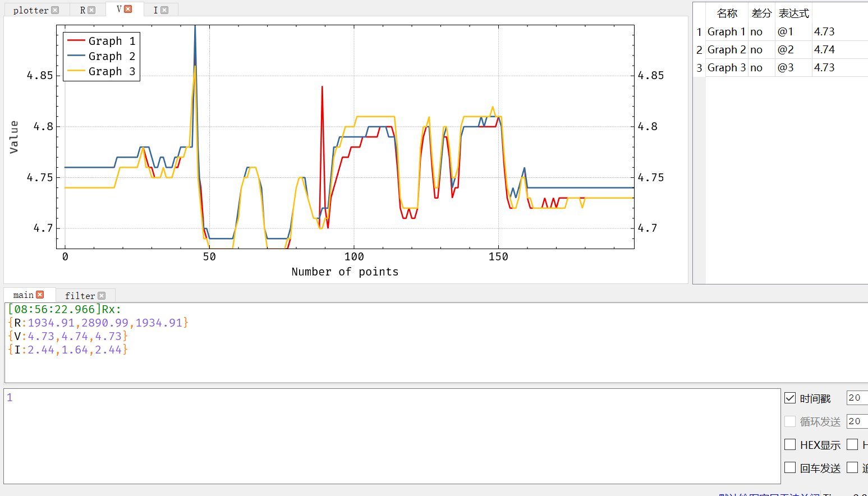Click the interval field beside 循环发送
The width and height of the screenshot is (868, 496).
[x=857, y=421]
